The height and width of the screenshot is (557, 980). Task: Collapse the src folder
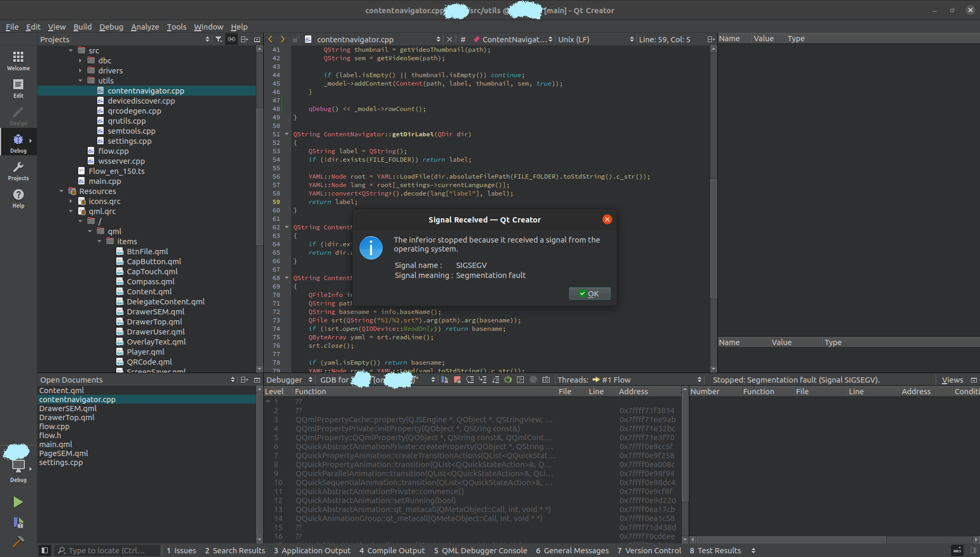click(x=71, y=51)
